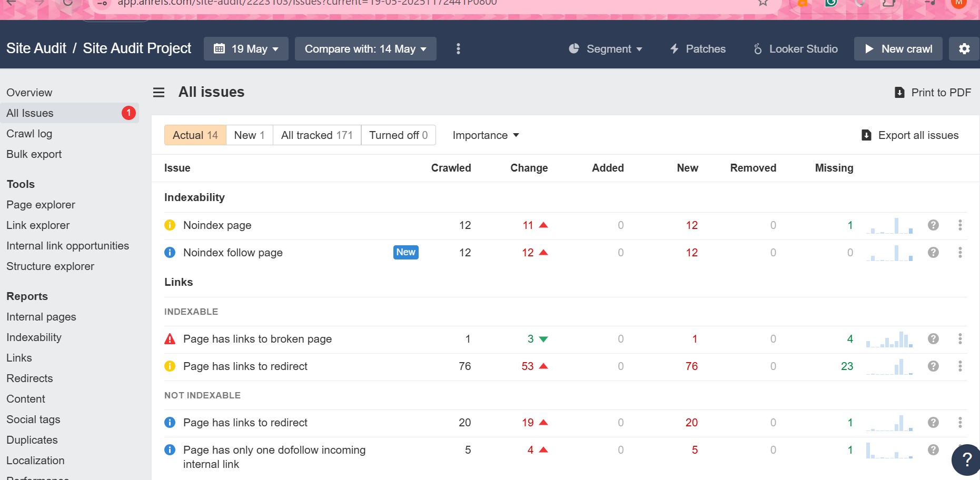This screenshot has height=480, width=980.
Task: Open the Crawl log in the sidebar
Action: 29,134
